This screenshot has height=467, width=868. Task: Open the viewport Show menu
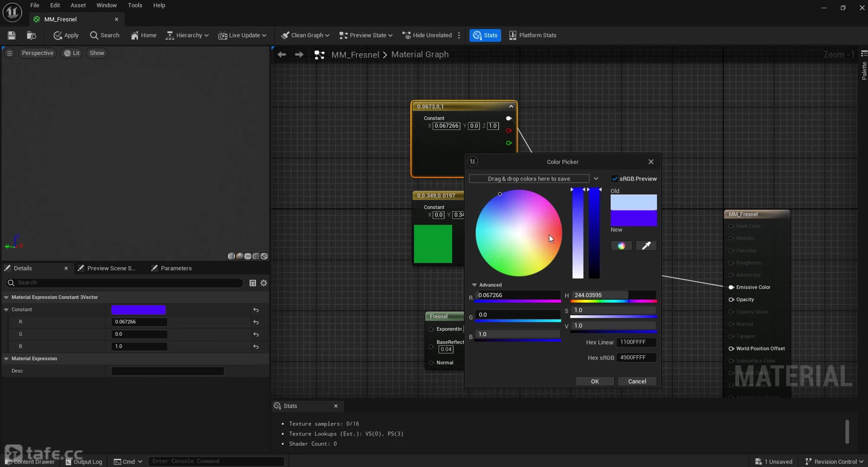click(97, 53)
